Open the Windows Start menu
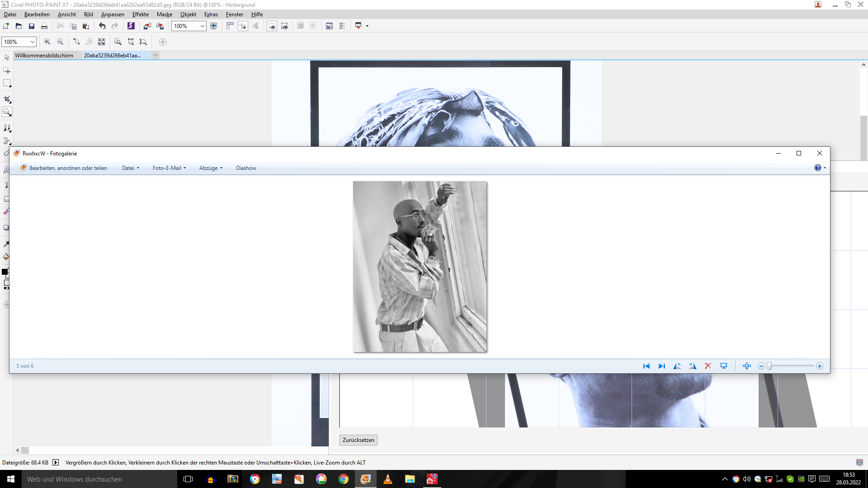The height and width of the screenshot is (488, 868). tap(11, 479)
